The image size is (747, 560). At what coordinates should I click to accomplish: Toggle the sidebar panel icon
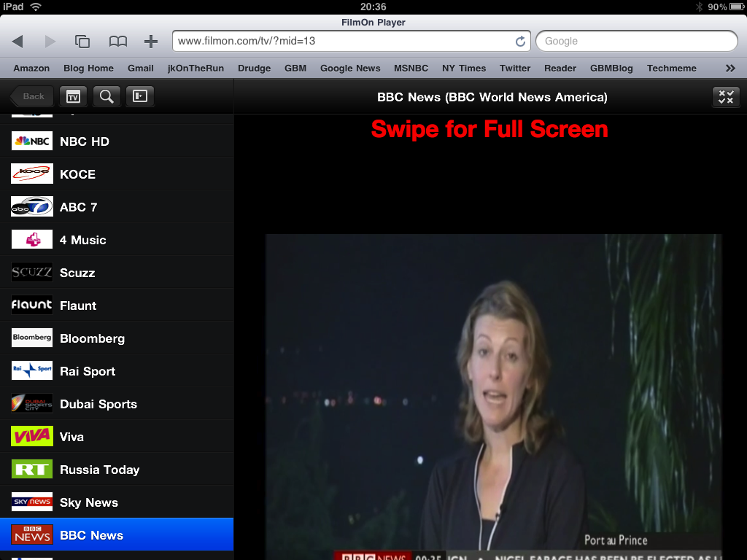(139, 96)
